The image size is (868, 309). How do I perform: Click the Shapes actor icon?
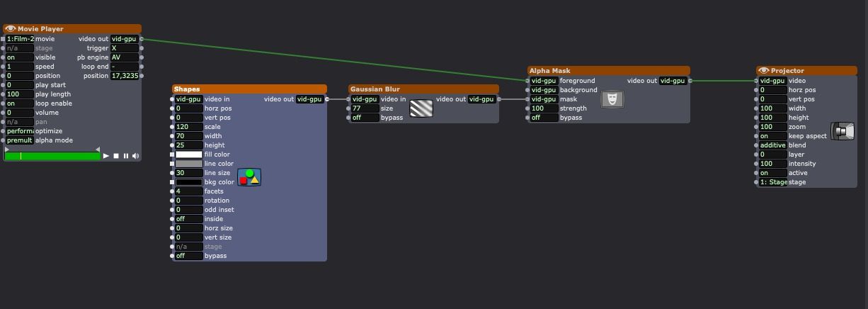[x=249, y=177]
